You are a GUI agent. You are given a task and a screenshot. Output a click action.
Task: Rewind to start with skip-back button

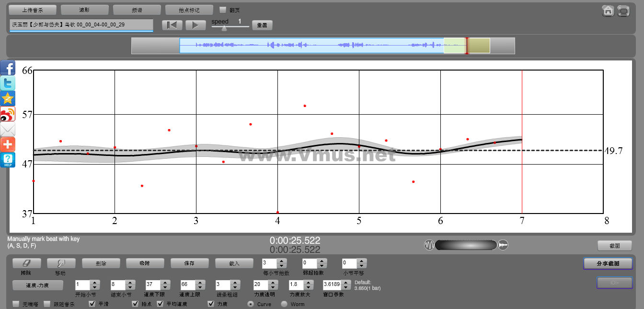click(172, 25)
